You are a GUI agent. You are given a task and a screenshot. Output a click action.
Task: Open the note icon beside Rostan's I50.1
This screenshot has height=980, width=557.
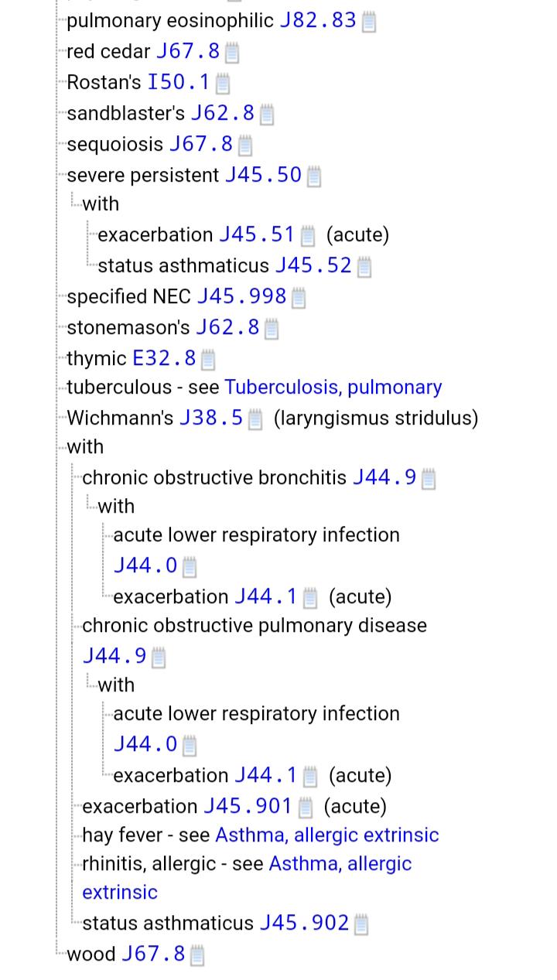point(222,83)
